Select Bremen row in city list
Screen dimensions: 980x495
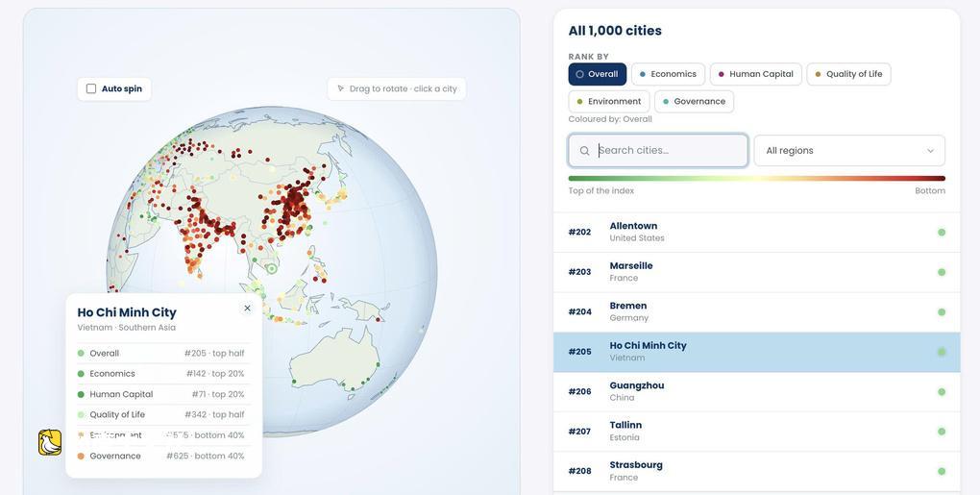[x=757, y=311]
